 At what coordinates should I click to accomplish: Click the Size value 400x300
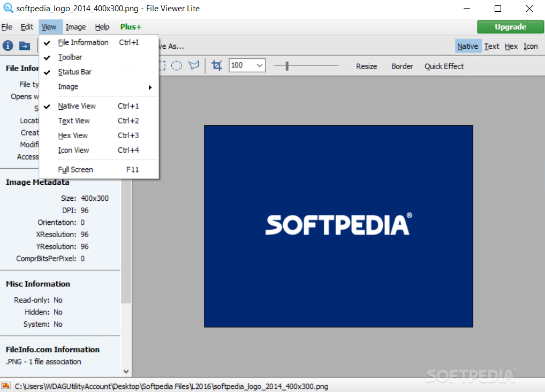coord(95,198)
